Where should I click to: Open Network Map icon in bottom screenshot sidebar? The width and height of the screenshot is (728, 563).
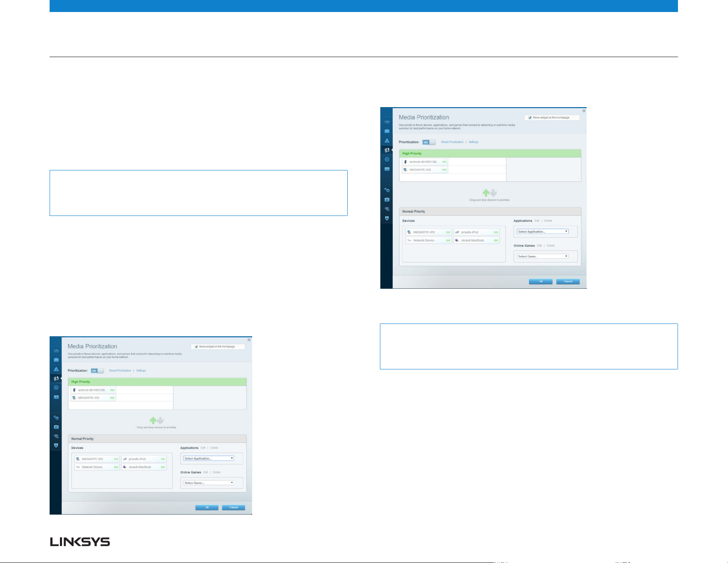point(56,351)
